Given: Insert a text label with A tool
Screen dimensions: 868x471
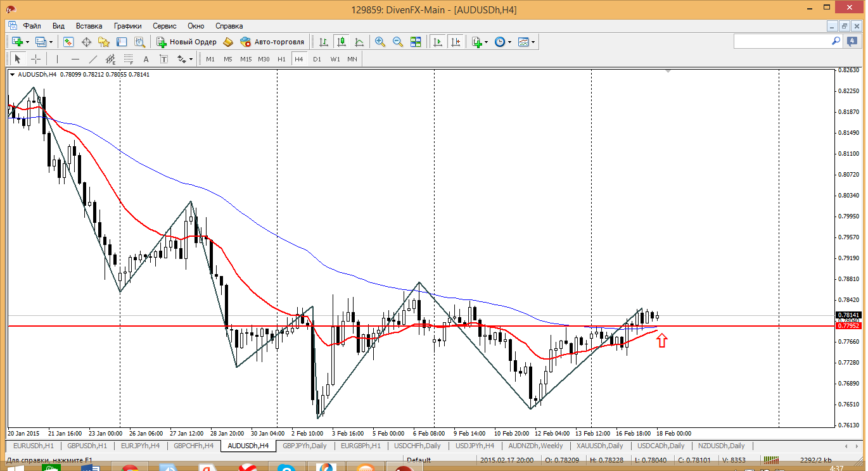Looking at the screenshot, I should [146, 59].
